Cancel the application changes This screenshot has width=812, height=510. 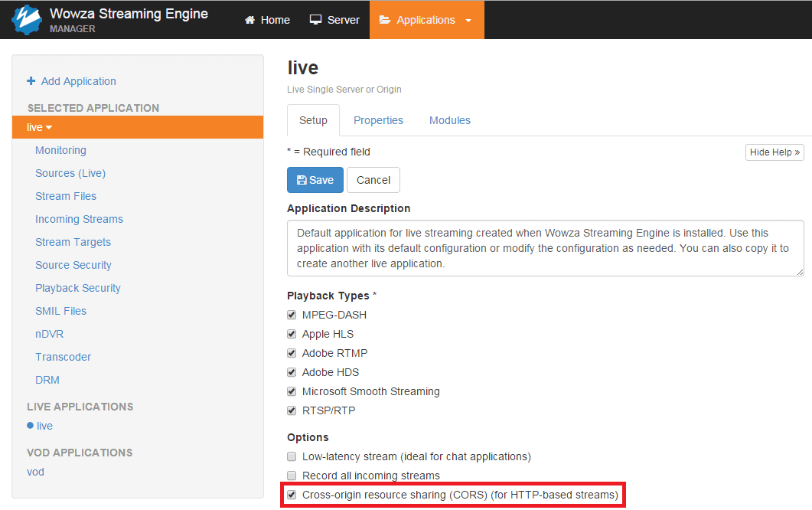point(373,180)
